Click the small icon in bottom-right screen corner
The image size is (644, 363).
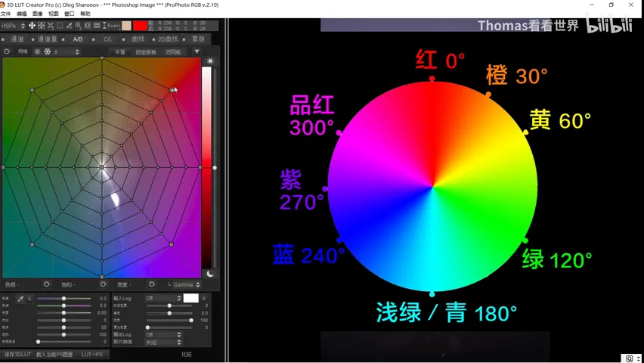pos(629,358)
